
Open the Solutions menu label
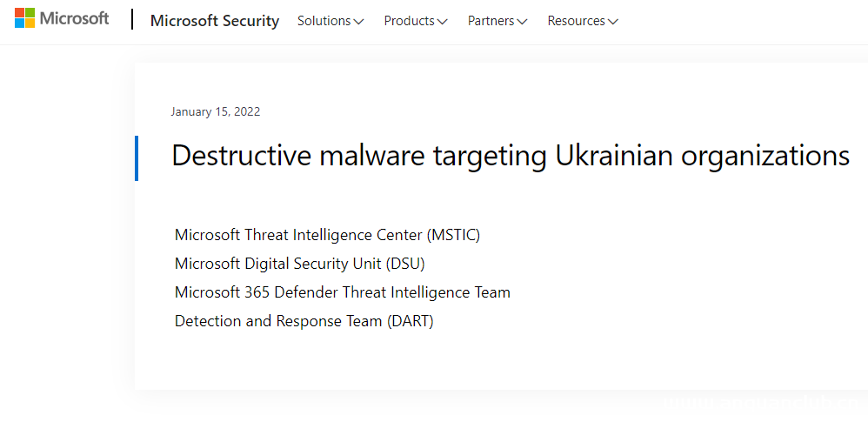click(x=324, y=21)
